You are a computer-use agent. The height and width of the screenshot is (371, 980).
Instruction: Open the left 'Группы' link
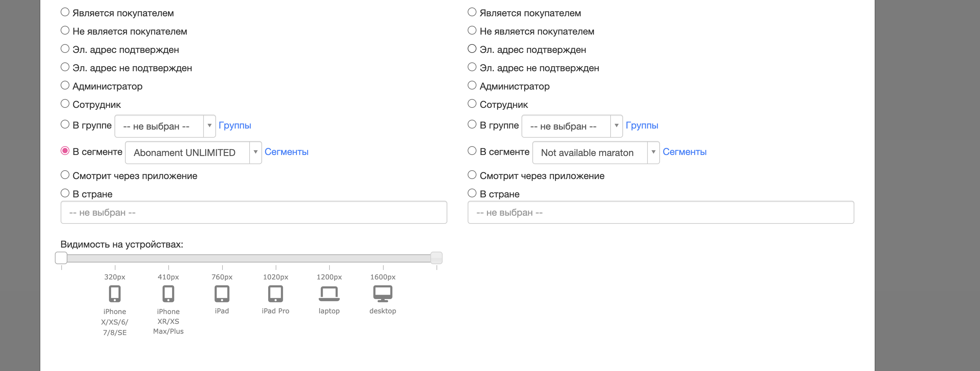pyautogui.click(x=235, y=125)
